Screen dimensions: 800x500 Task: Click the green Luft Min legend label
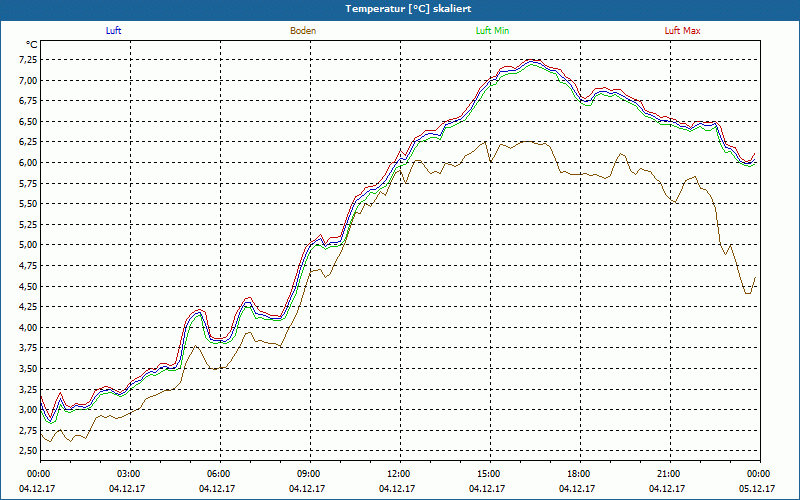[492, 31]
